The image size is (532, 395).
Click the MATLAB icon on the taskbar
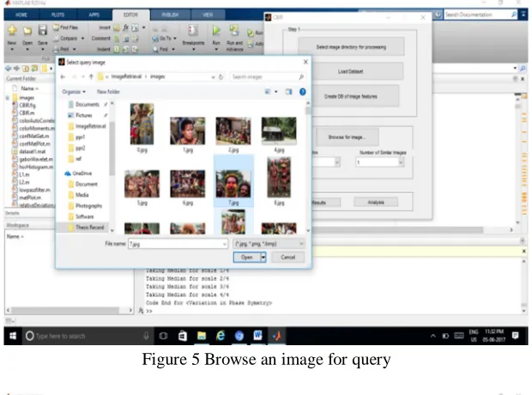[x=276, y=336]
